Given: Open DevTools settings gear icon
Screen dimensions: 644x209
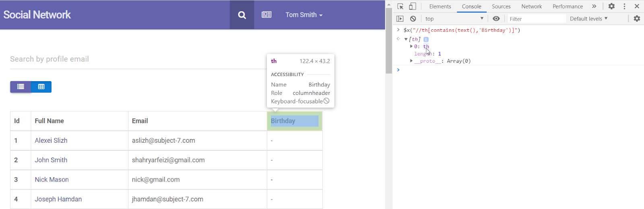Looking at the screenshot, I should 611,6.
